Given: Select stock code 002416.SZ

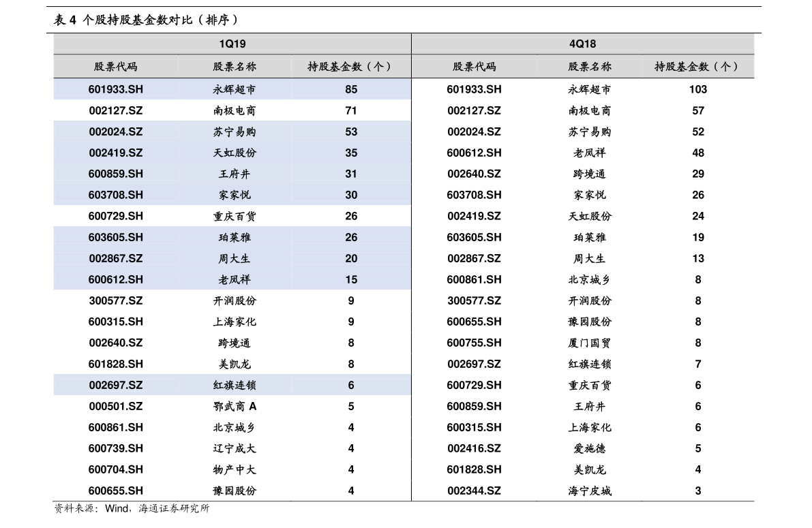Looking at the screenshot, I should tap(475, 449).
